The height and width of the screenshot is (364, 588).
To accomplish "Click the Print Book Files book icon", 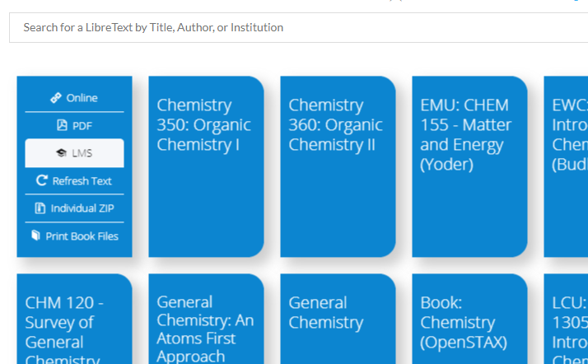I will tap(35, 236).
